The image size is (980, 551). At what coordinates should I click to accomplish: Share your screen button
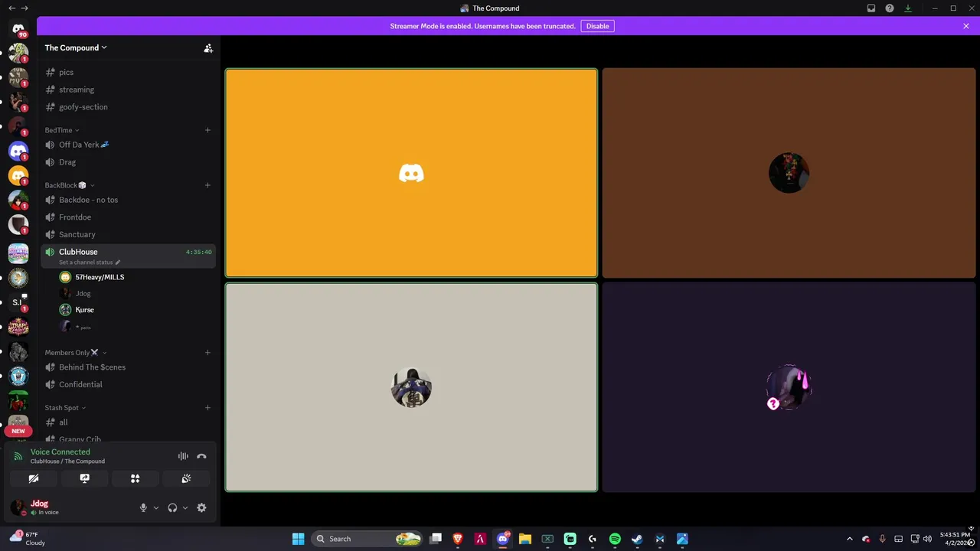[84, 478]
